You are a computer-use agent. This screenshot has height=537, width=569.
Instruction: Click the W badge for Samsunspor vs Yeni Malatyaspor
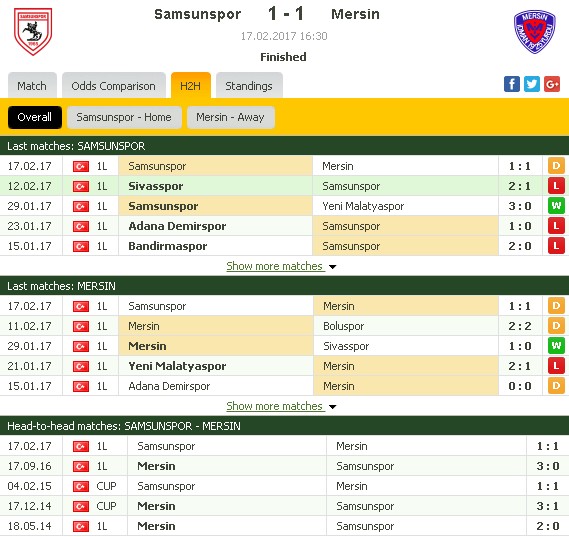(556, 206)
